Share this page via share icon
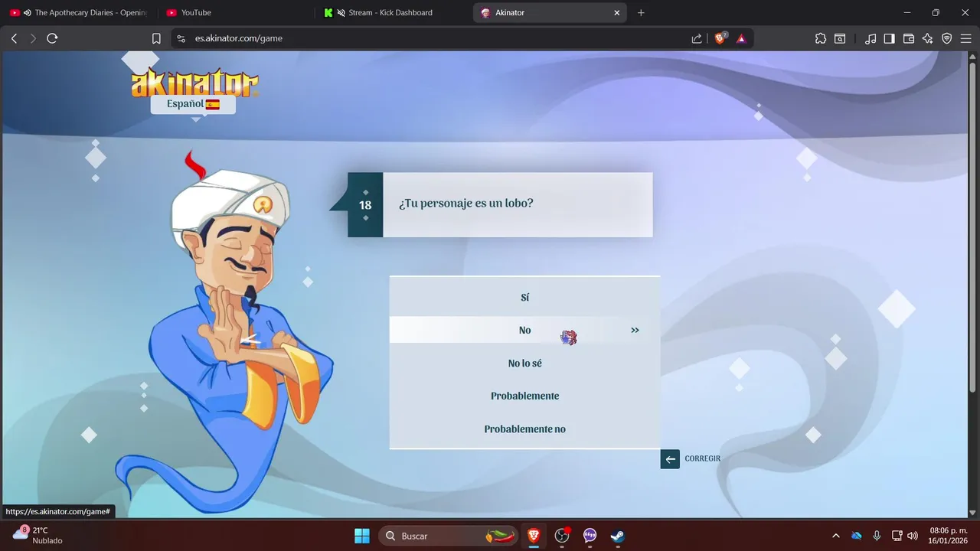Screen dimensions: 980x551 click(697, 38)
